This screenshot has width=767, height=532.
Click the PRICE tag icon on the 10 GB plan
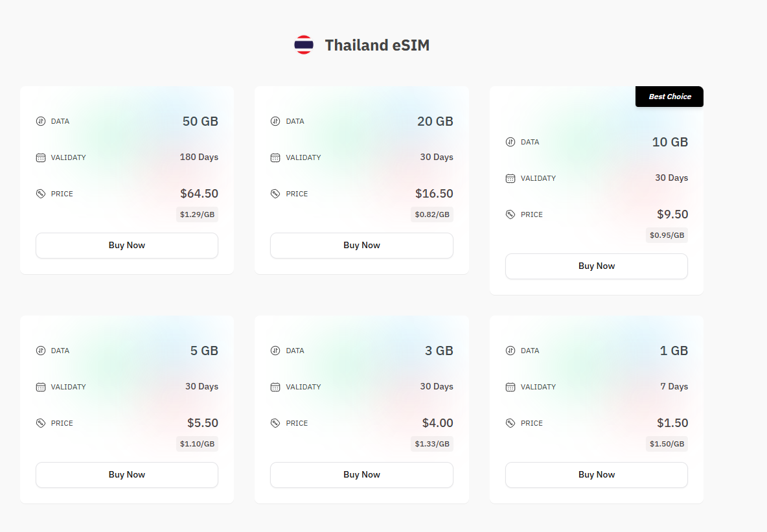[509, 214]
